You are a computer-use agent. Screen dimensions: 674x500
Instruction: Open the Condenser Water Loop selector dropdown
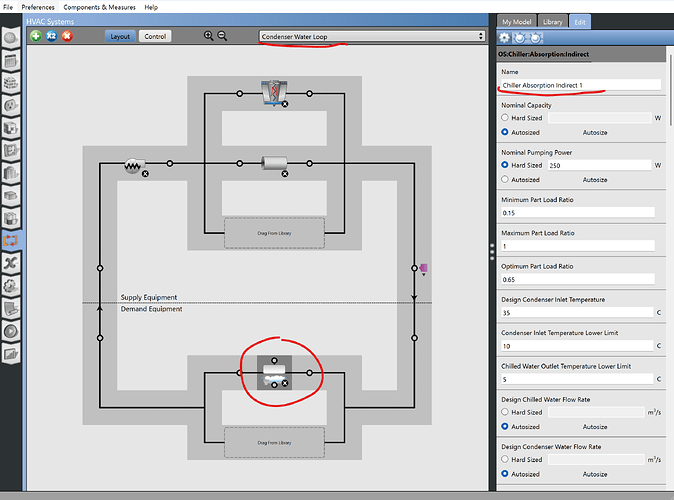[372, 37]
